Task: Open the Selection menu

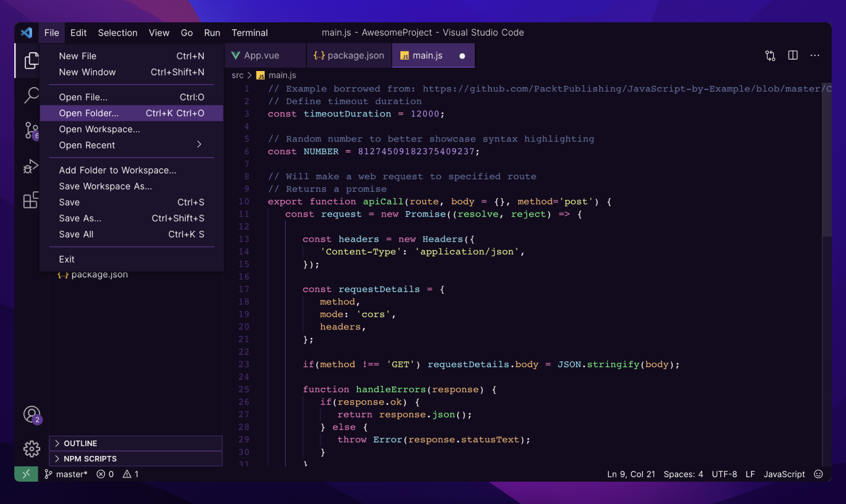Action: coord(117,33)
